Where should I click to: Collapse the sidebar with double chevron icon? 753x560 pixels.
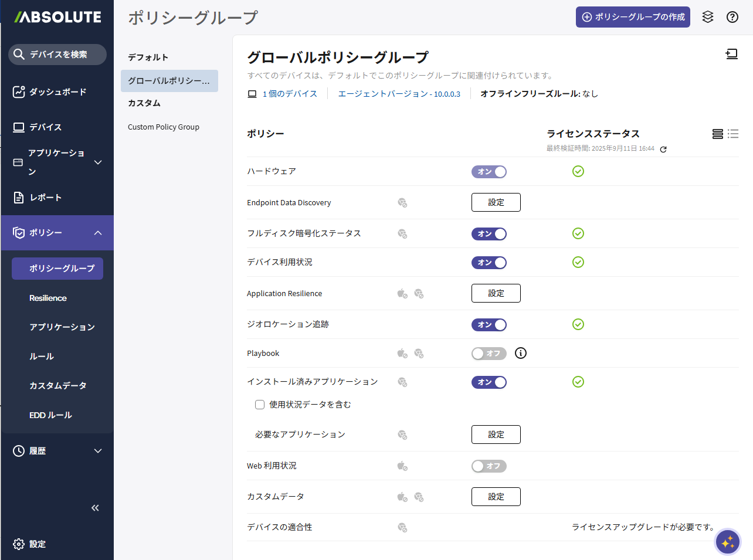click(95, 508)
